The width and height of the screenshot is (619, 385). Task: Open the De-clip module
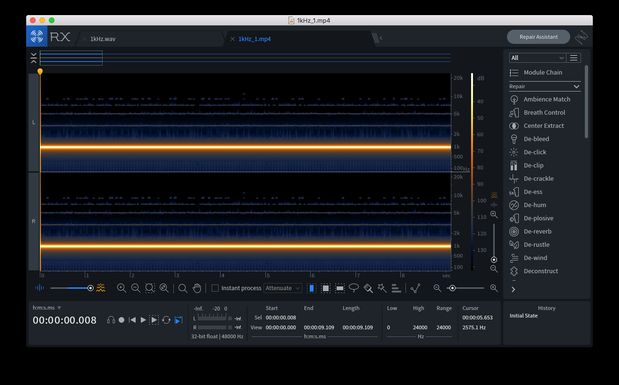527,165
